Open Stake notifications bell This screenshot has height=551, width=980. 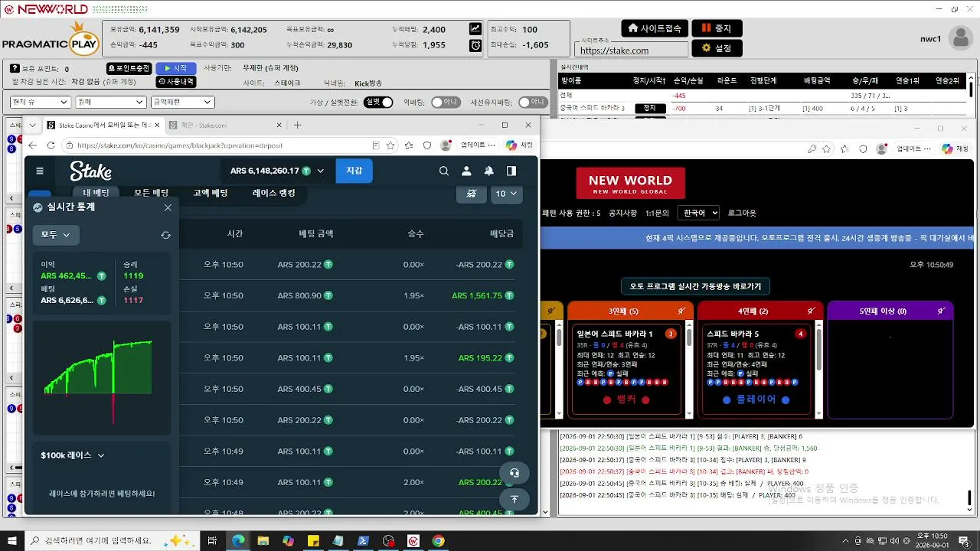[x=488, y=171]
